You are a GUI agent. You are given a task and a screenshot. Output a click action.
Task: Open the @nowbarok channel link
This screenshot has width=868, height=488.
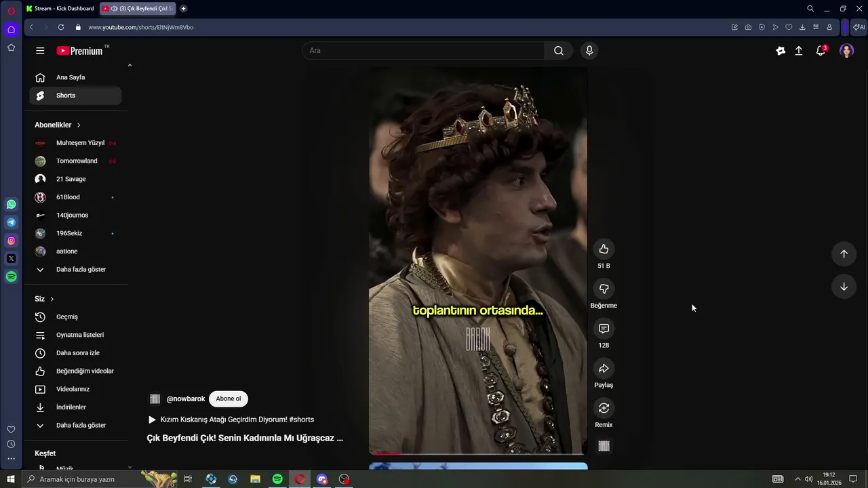click(185, 399)
